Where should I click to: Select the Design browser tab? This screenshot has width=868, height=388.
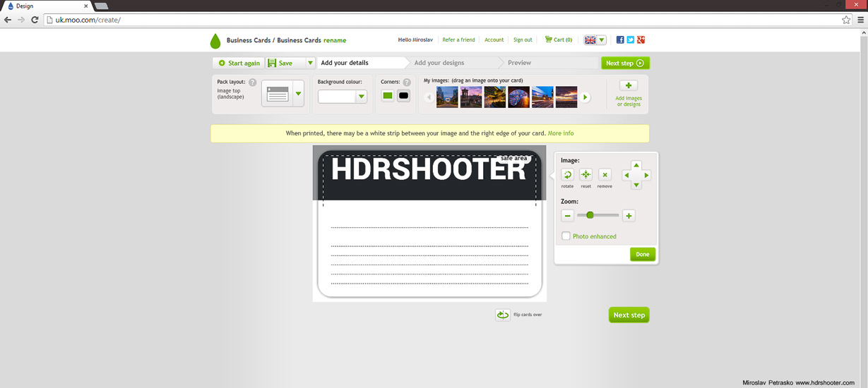click(46, 6)
